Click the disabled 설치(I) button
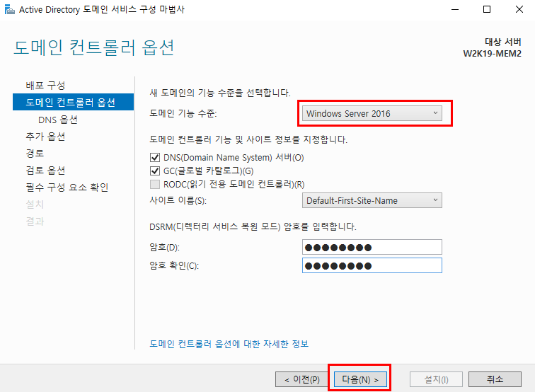The width and height of the screenshot is (535, 392). [436, 379]
